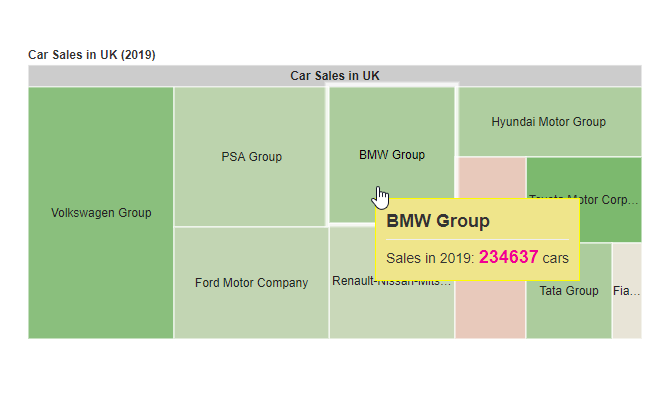
Task: Click the Sales in 2019 tooltip label
Action: click(x=430, y=258)
